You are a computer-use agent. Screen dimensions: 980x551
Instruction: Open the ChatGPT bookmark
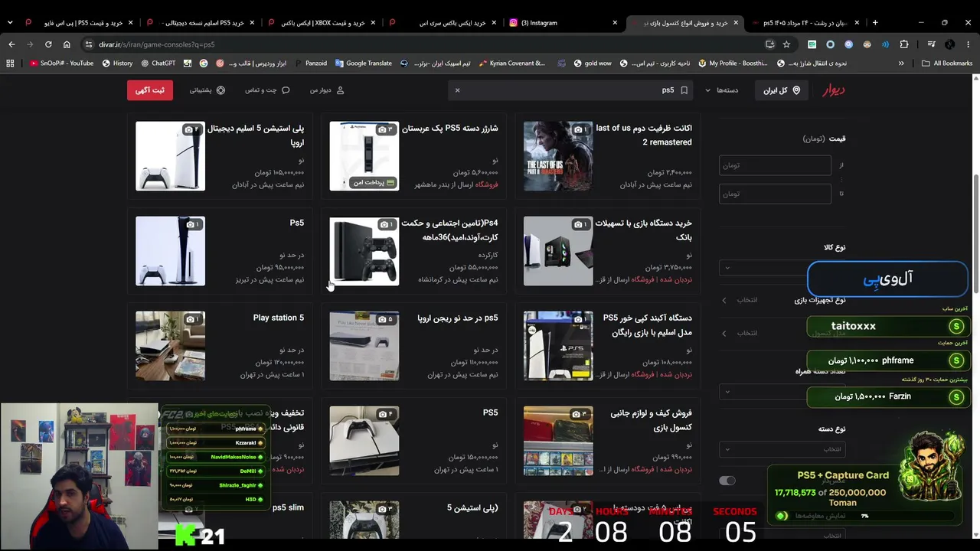pos(157,64)
